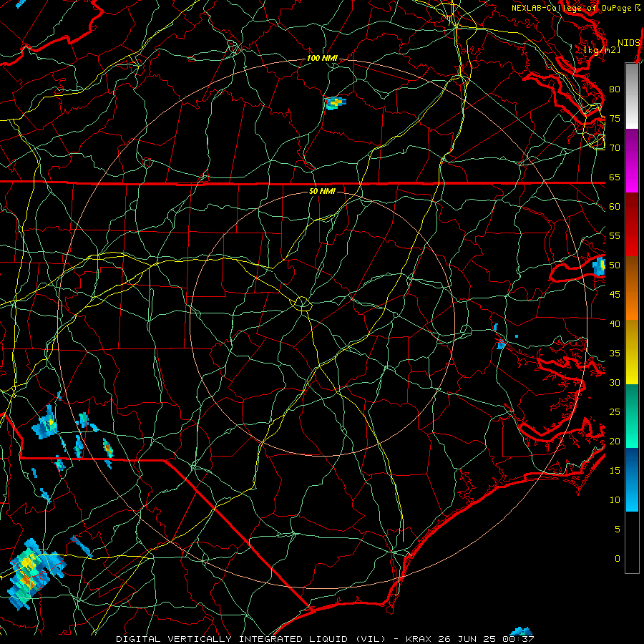Click the 80 value on the color scale
This screenshot has width=644, height=644.
615,89
